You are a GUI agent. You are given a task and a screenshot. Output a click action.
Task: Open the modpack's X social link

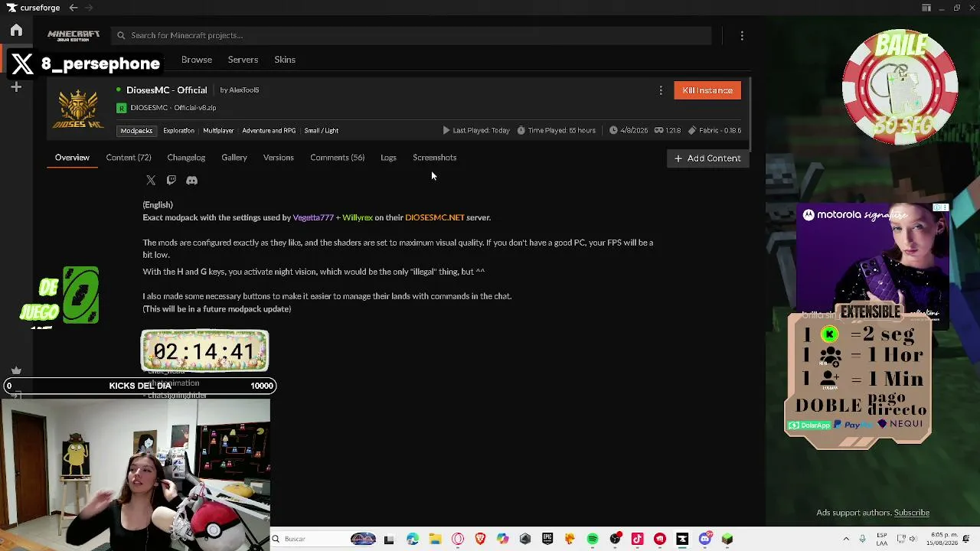click(x=151, y=181)
